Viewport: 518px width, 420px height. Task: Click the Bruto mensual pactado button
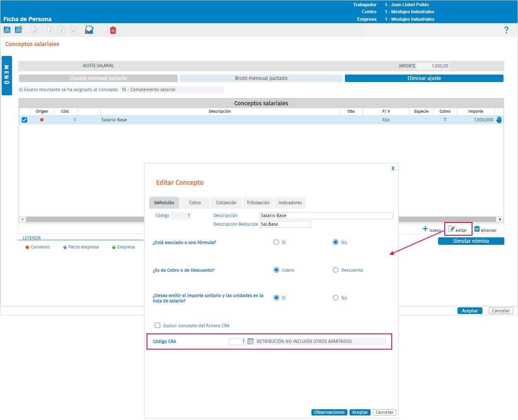click(261, 78)
